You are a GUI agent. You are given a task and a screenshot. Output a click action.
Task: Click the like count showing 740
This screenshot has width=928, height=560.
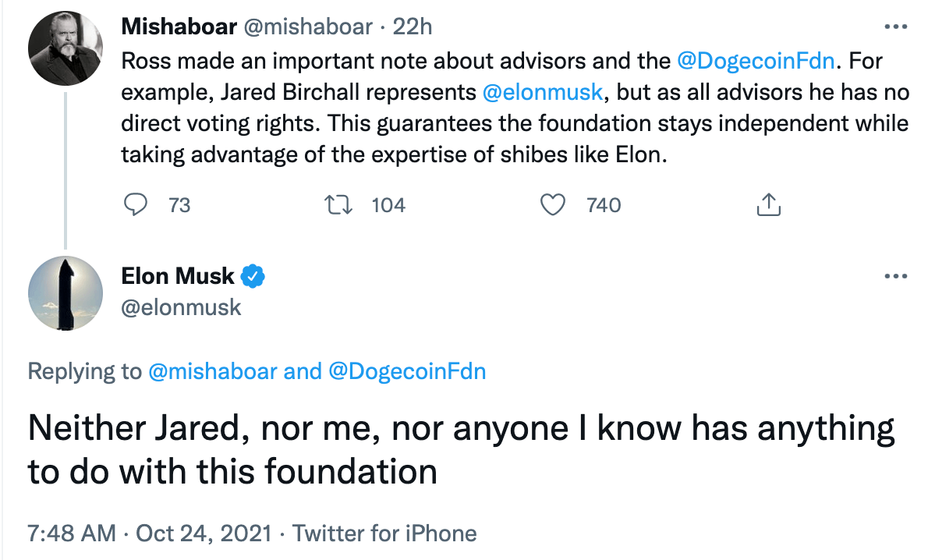coord(604,204)
